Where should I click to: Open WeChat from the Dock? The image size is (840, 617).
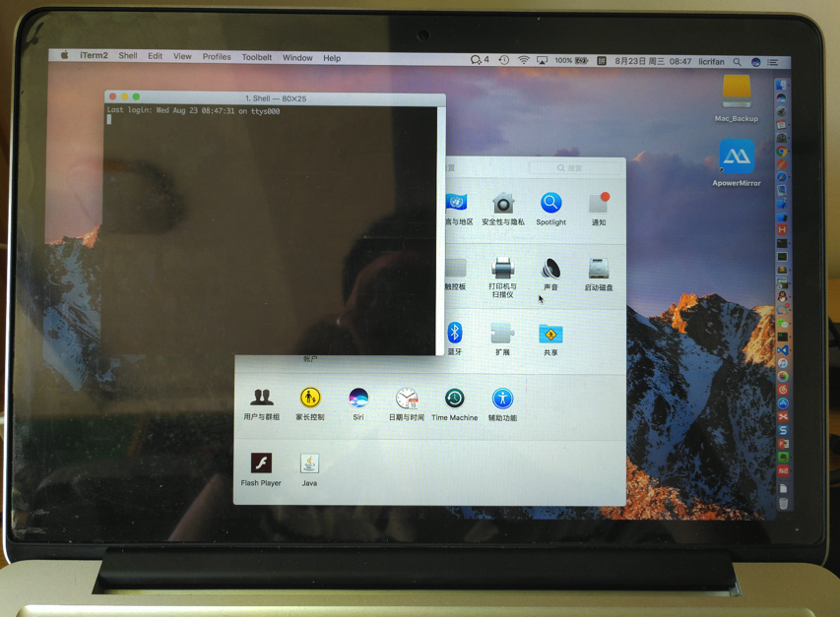(783, 324)
